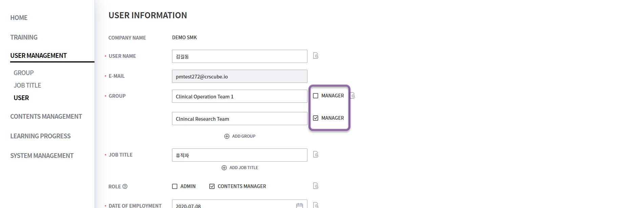Click the history icon on the ROLE row
Viewport: 644px width, 208px height.
click(316, 186)
